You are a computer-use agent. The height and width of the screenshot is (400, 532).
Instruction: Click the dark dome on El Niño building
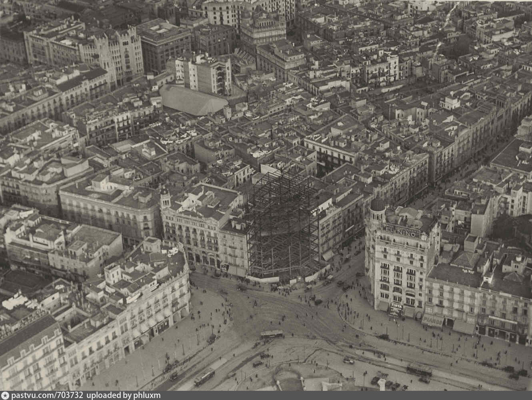377,205
